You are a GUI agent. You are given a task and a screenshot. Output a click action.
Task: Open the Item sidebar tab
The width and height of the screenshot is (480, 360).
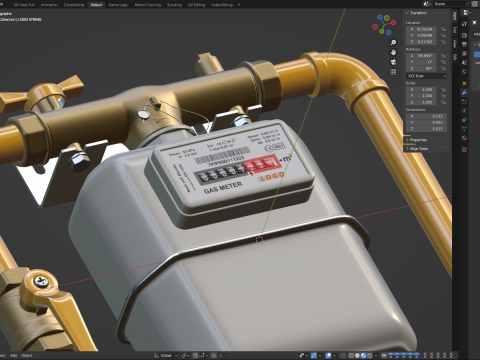click(x=455, y=16)
